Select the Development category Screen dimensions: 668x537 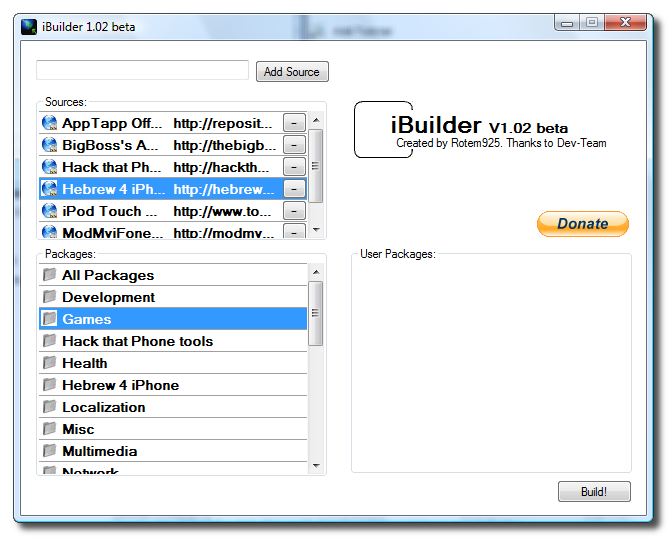click(173, 297)
